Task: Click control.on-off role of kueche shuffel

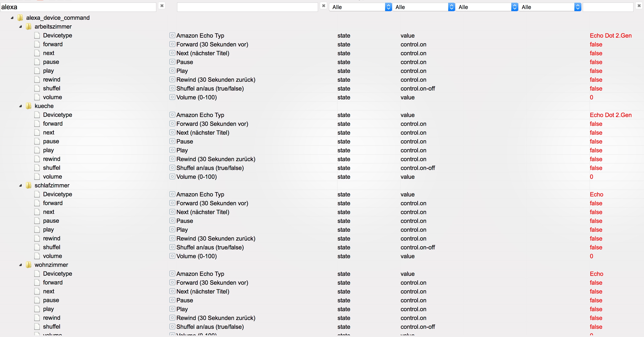Action: click(418, 168)
